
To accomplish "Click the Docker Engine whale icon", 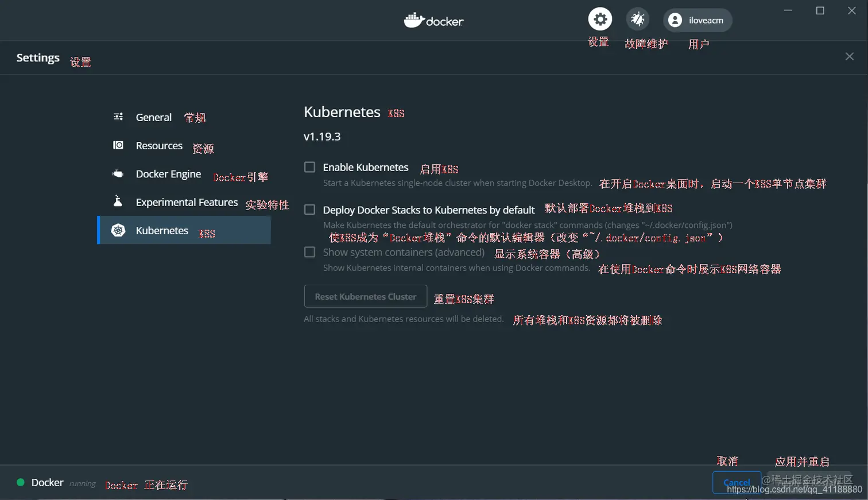I will click(118, 173).
